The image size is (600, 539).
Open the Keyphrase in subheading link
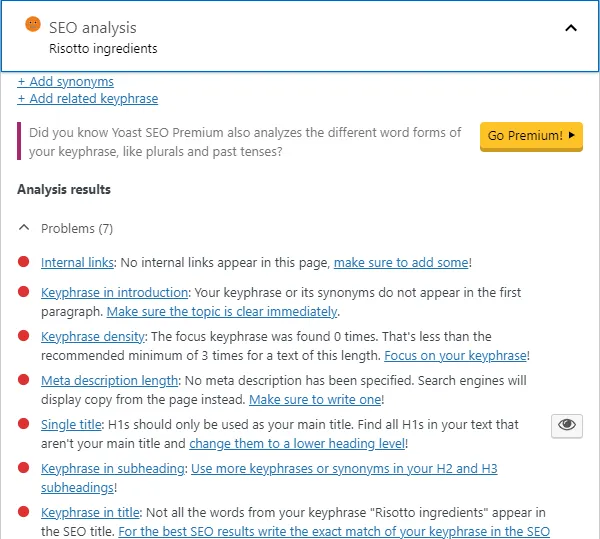point(113,469)
